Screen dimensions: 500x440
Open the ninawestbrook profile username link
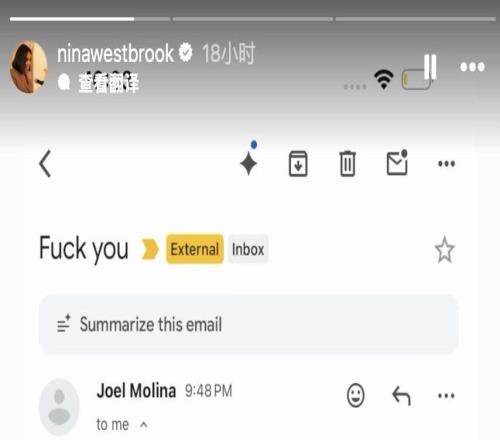(x=115, y=53)
